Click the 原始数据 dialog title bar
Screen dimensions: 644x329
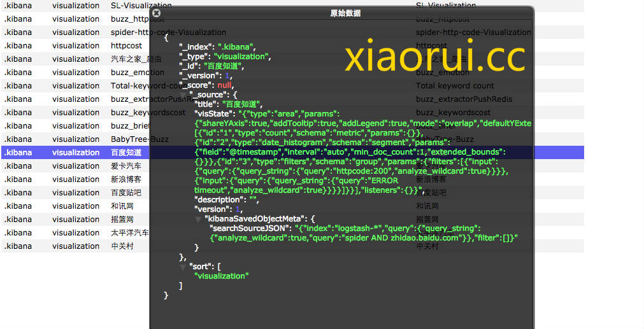pos(343,13)
